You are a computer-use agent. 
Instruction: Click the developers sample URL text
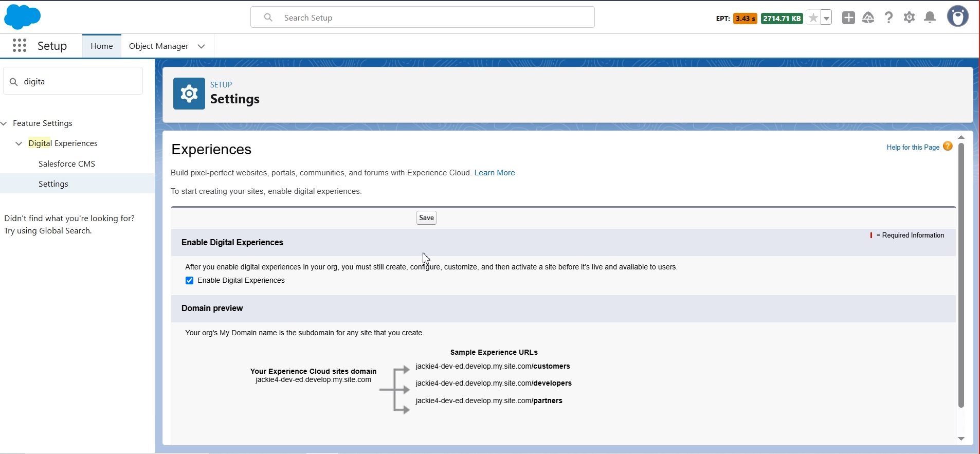(x=494, y=383)
